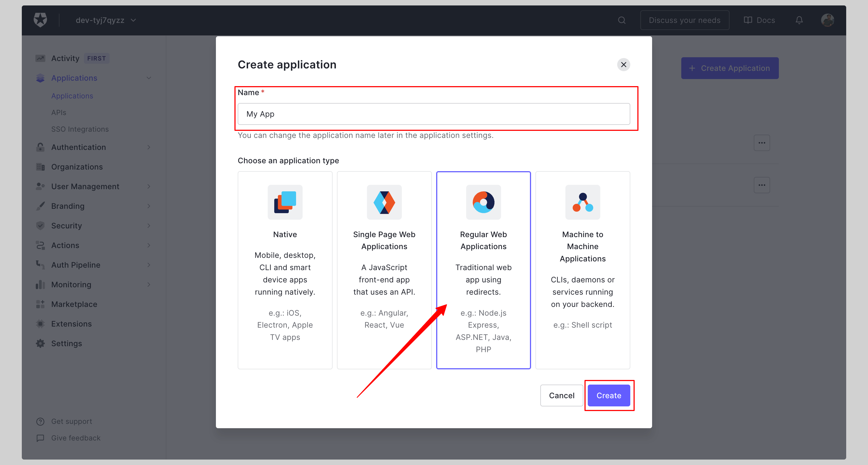The height and width of the screenshot is (465, 868).
Task: Open the APIs menu item
Action: tap(59, 112)
